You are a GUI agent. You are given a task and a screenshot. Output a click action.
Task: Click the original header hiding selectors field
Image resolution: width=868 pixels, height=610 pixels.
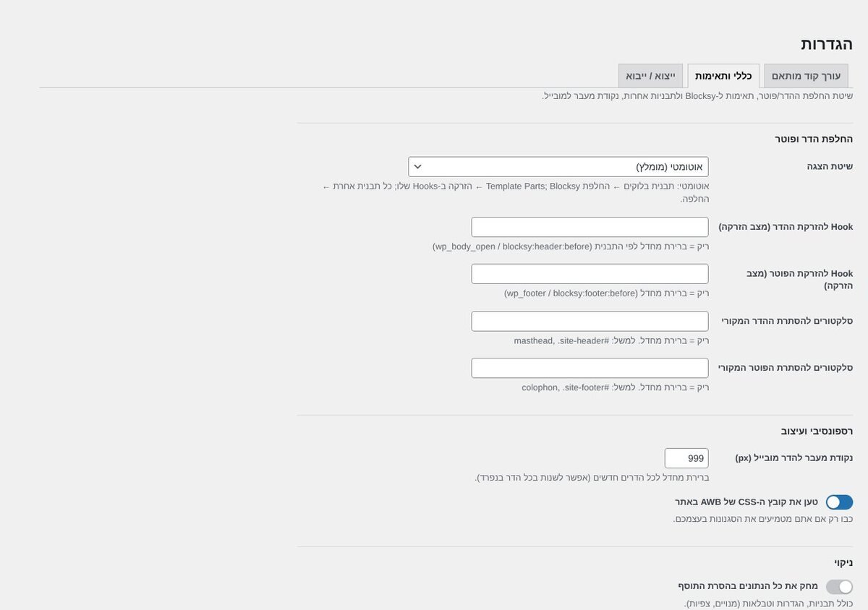pyautogui.click(x=590, y=322)
